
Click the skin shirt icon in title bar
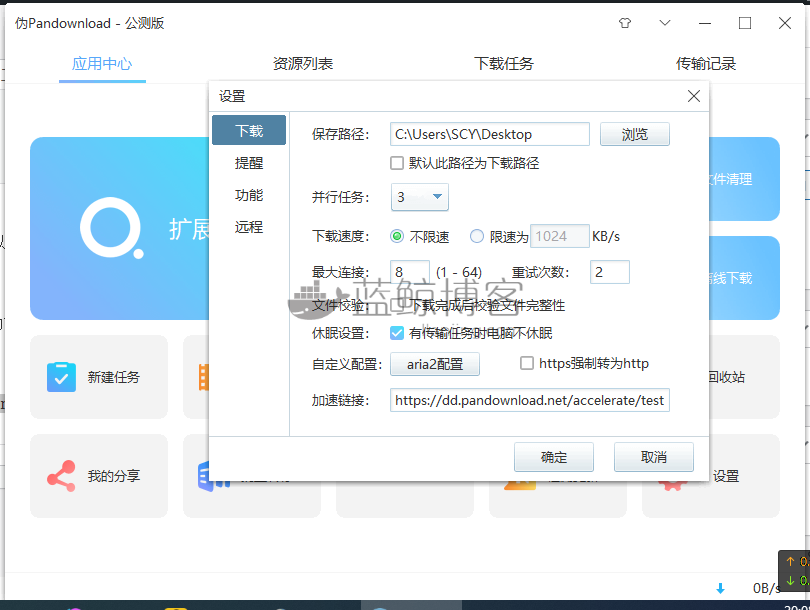click(625, 23)
